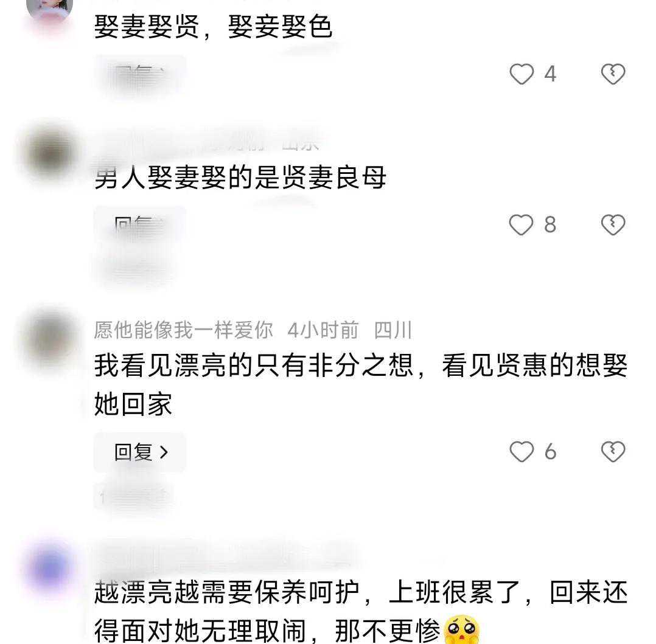Open avatar of 贤妻良母 commenter

click(50, 151)
